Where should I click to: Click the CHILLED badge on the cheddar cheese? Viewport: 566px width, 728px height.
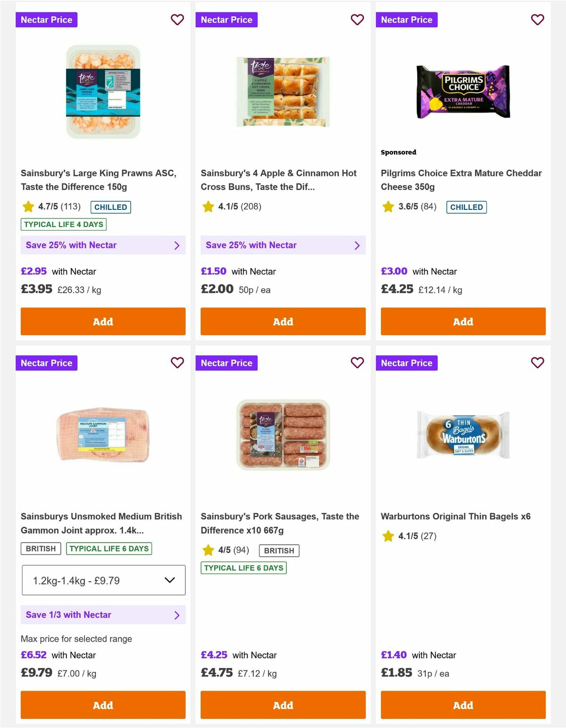tap(466, 207)
